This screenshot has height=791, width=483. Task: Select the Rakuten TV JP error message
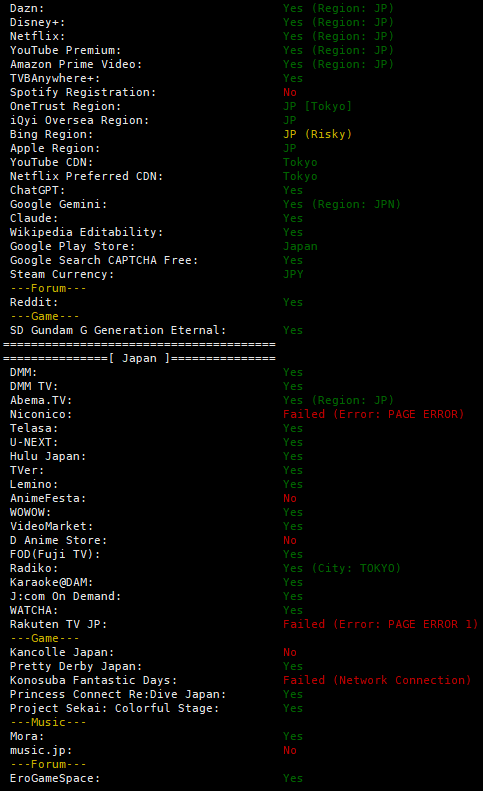(381, 625)
